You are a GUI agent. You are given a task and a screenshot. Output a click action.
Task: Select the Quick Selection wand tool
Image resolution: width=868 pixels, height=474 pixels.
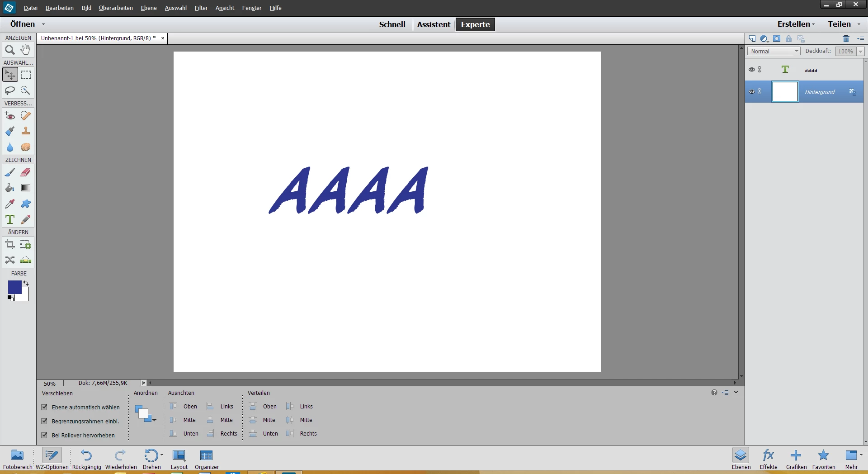coord(26,90)
